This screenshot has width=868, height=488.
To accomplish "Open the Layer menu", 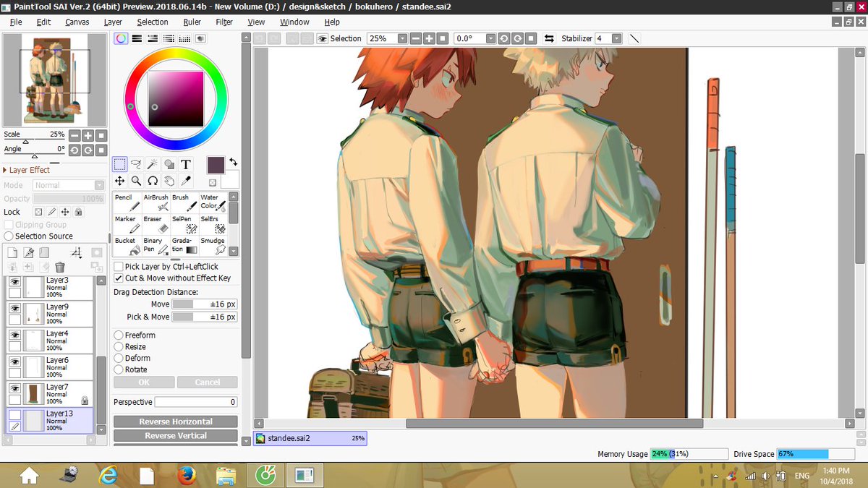I will coord(113,22).
